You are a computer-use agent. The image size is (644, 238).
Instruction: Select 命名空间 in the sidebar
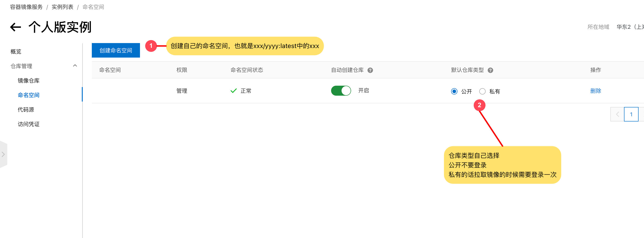point(28,95)
